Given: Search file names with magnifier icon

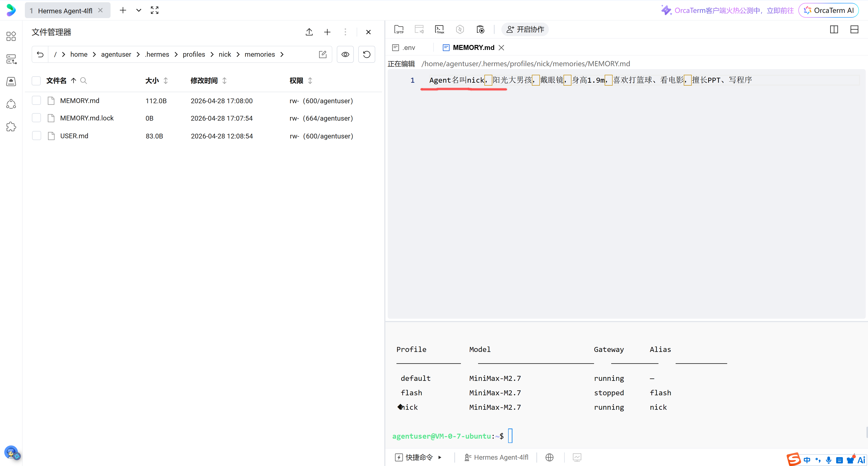Looking at the screenshot, I should click(x=84, y=80).
